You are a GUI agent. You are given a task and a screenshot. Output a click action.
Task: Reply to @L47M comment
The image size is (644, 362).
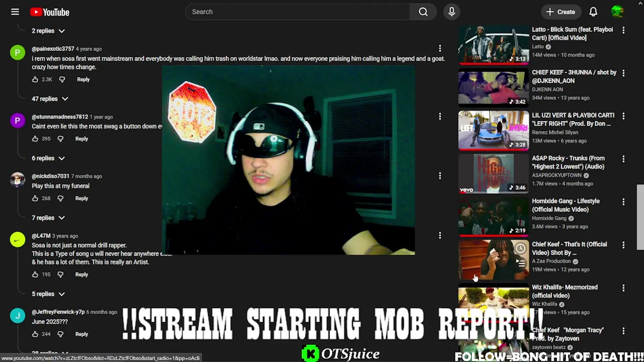tap(82, 275)
